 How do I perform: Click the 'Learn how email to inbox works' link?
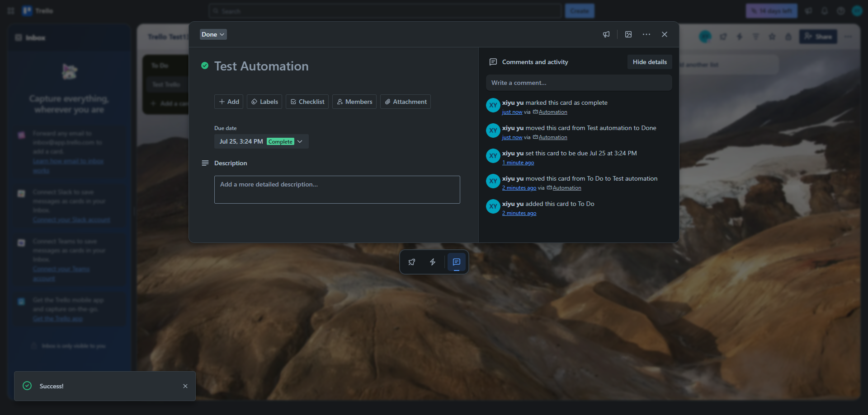coord(68,166)
